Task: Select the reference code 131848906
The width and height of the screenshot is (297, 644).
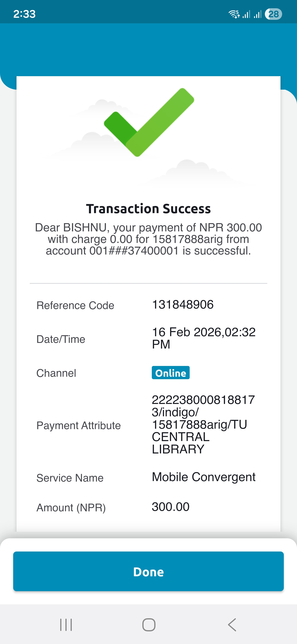Action: [183, 304]
